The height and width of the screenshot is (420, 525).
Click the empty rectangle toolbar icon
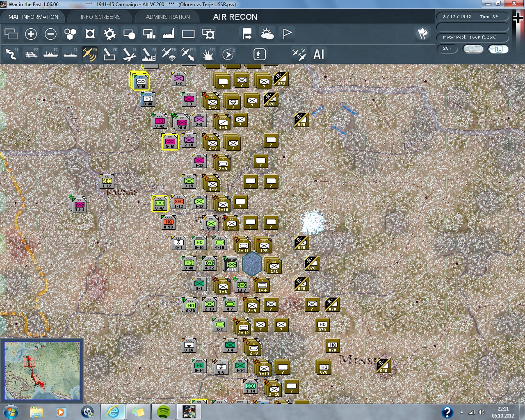[x=188, y=34]
